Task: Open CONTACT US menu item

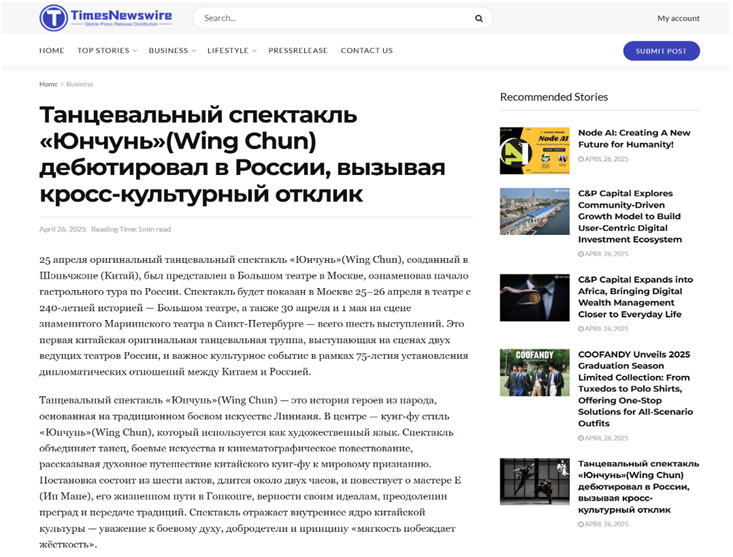Action: (366, 50)
